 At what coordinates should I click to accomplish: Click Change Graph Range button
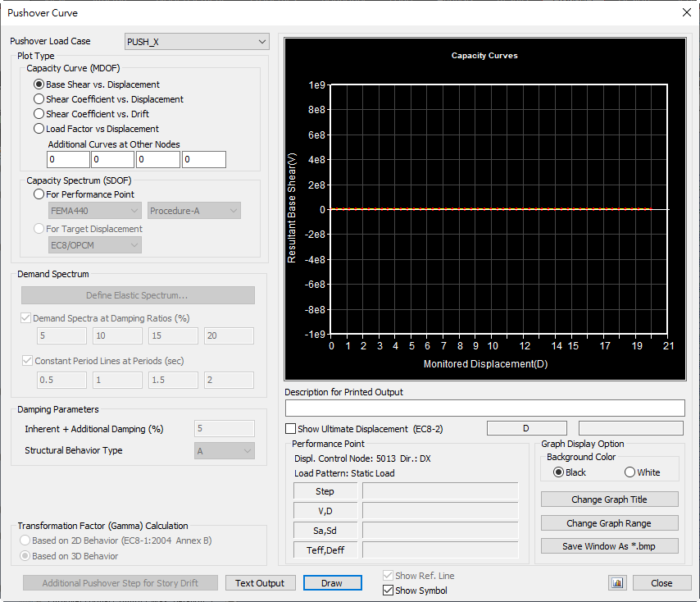609,523
